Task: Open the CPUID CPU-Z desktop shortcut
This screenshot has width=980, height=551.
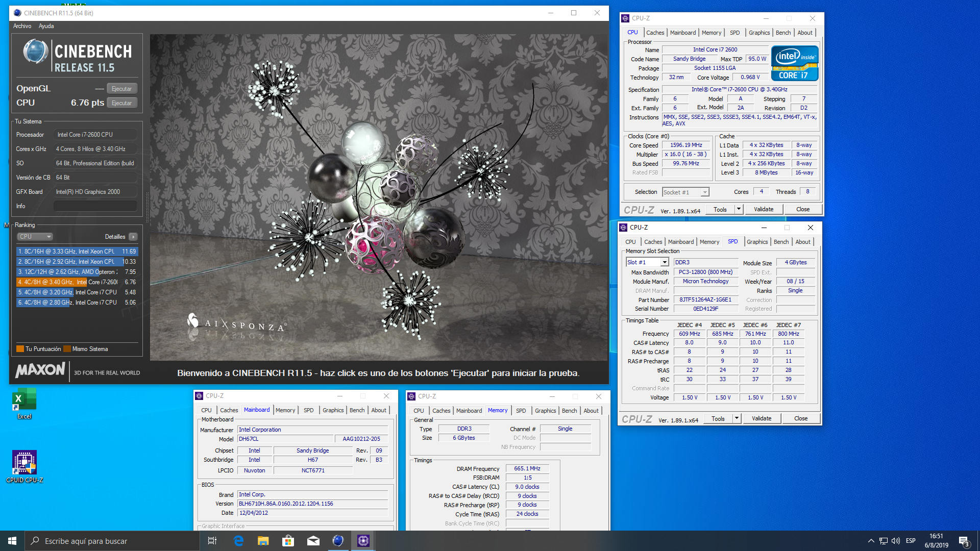Action: (24, 466)
